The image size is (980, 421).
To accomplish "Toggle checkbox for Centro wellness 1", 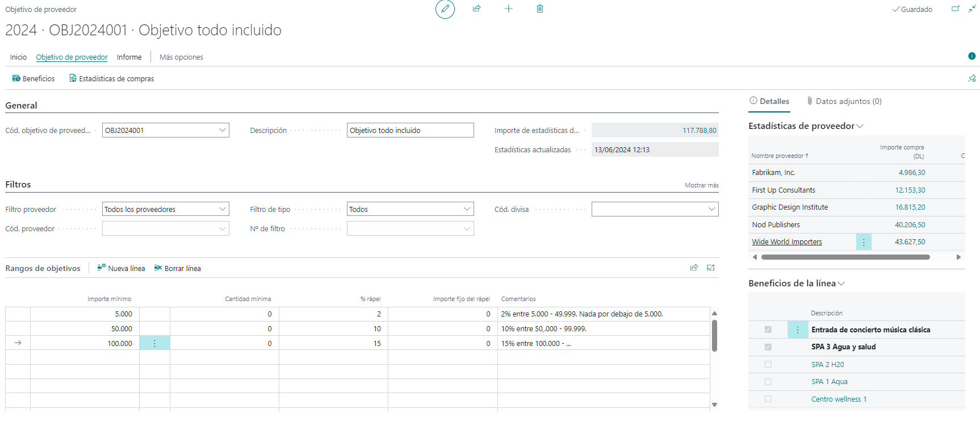I will 768,399.
